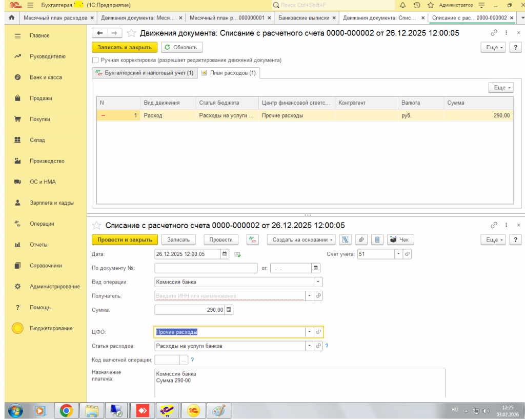Screen dimensions: 525x420
Task: Open the history clock icon
Action: [x=417, y=5]
